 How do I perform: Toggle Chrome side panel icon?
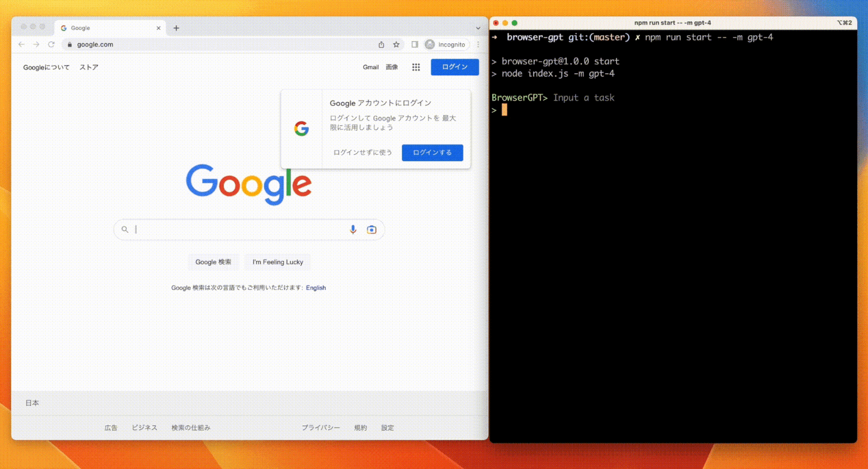pyautogui.click(x=414, y=45)
